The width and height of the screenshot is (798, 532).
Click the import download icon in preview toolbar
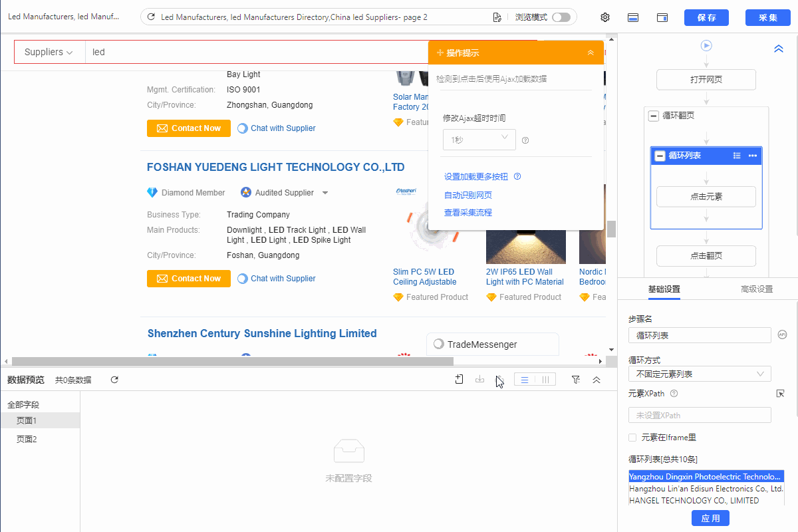pyautogui.click(x=479, y=380)
